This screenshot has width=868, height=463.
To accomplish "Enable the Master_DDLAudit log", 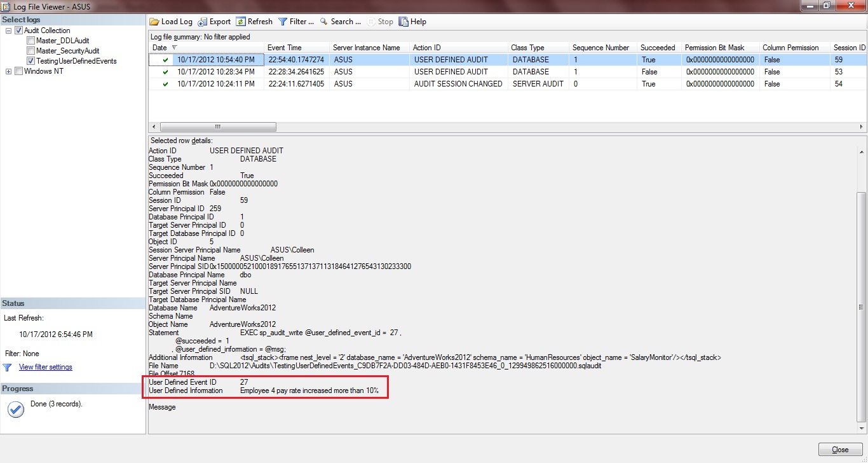I will click(x=30, y=39).
